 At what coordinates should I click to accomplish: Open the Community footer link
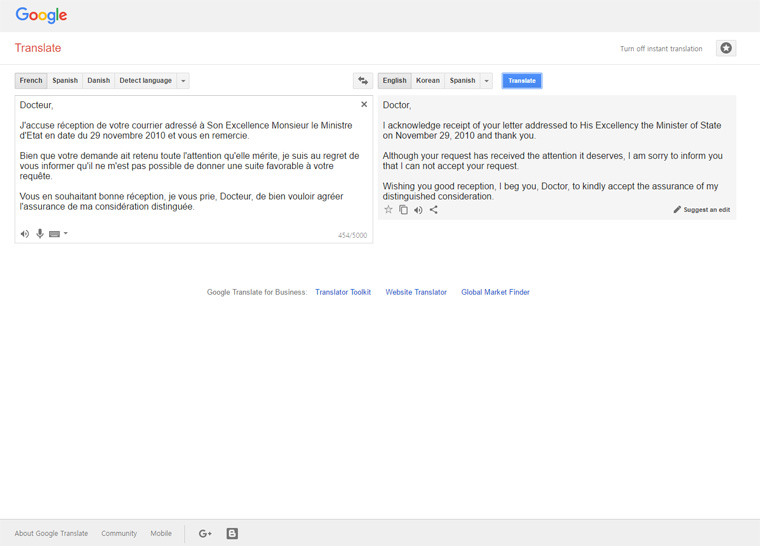[119, 533]
